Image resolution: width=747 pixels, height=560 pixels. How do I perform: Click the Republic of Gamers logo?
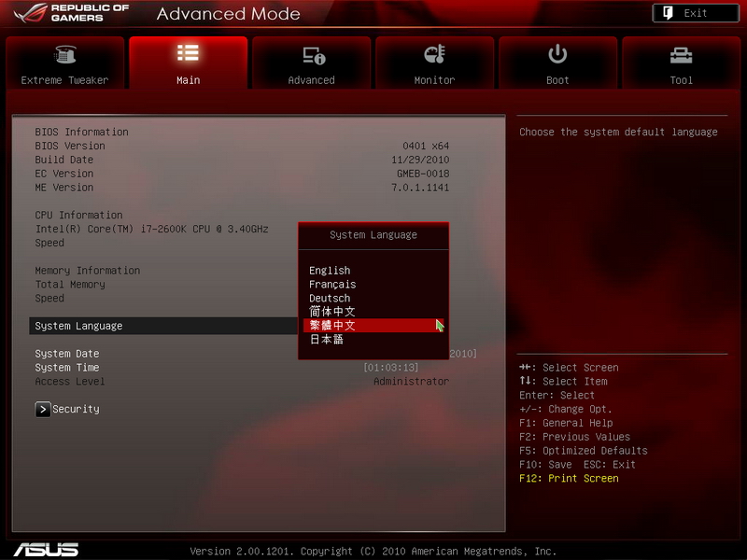(72, 13)
